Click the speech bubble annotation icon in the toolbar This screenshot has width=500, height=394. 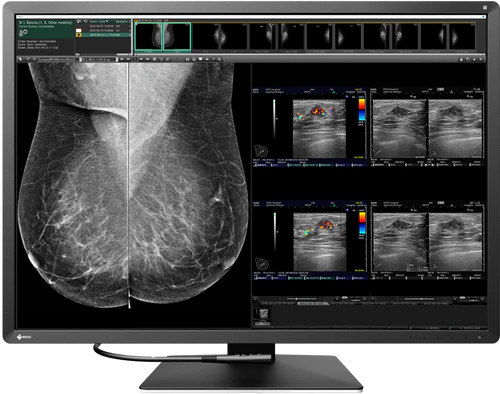(x=201, y=59)
